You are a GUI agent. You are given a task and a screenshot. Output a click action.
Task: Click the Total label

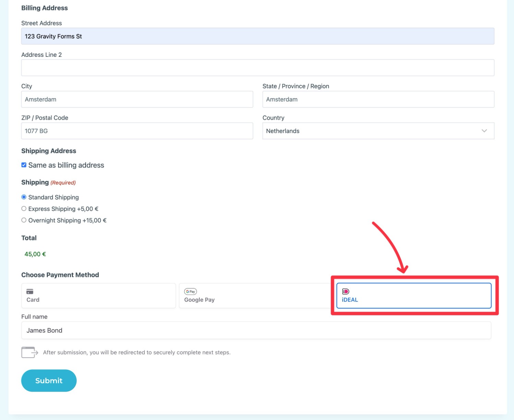click(29, 238)
